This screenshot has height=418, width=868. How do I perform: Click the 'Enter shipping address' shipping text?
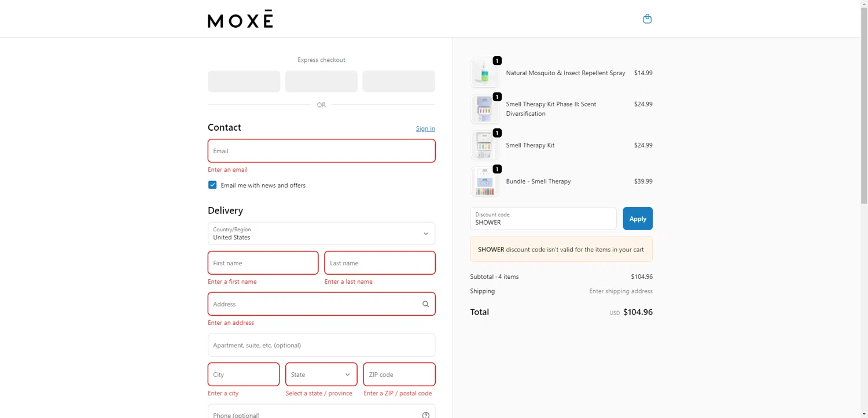coord(621,291)
